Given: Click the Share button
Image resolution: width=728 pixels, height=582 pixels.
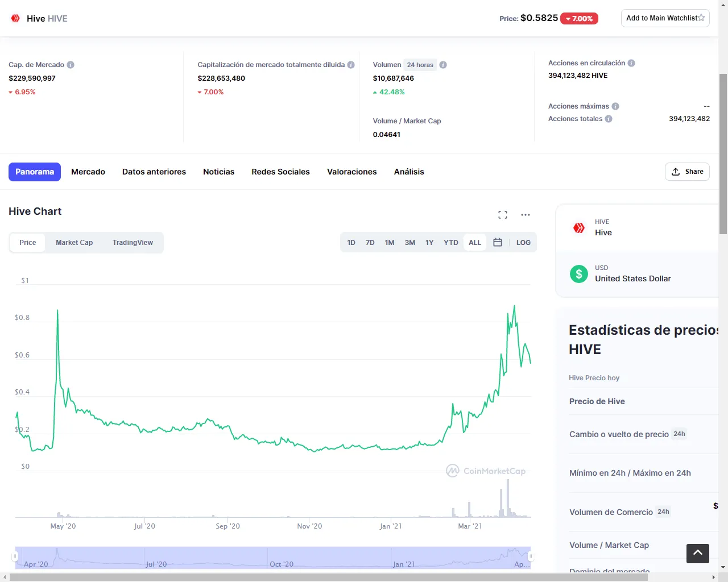Looking at the screenshot, I should click(687, 172).
